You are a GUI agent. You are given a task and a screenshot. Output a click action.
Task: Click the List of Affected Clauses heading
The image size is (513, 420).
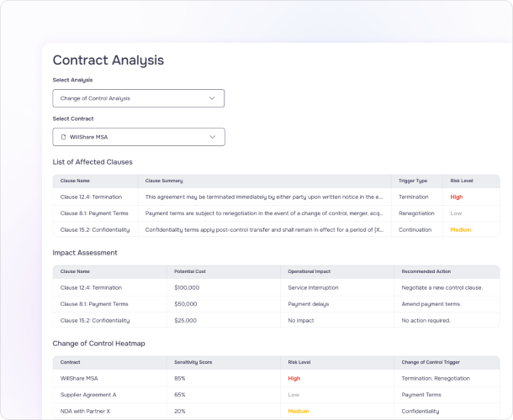coord(93,162)
